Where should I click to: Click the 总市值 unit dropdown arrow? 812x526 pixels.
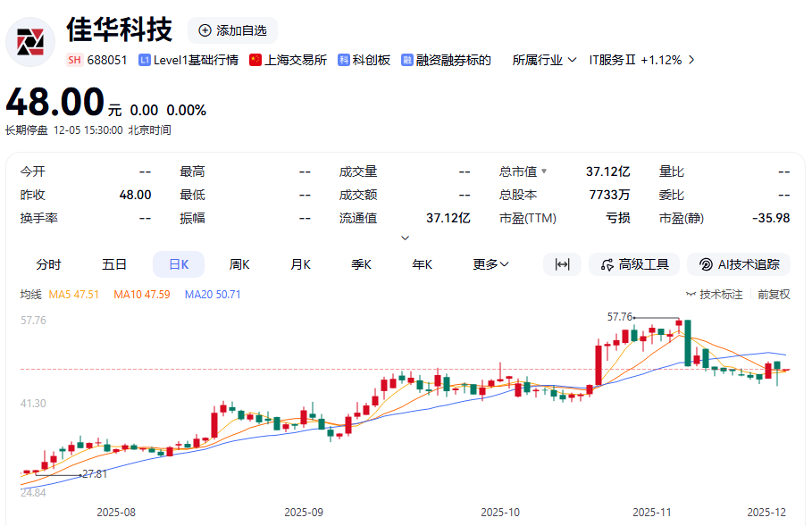click(544, 171)
